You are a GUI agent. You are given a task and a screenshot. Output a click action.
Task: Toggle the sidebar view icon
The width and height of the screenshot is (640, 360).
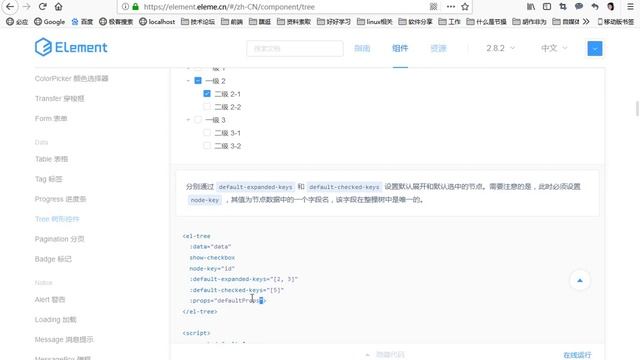[547, 7]
